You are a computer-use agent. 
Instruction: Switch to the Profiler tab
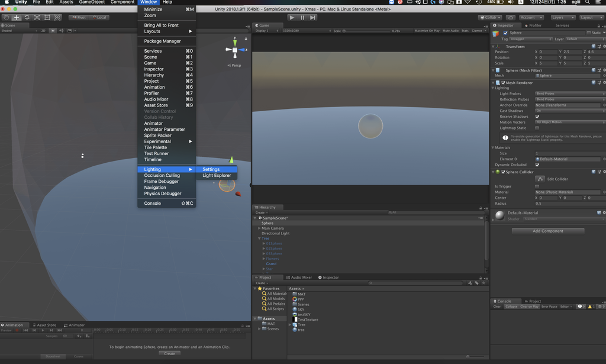coord(533,25)
